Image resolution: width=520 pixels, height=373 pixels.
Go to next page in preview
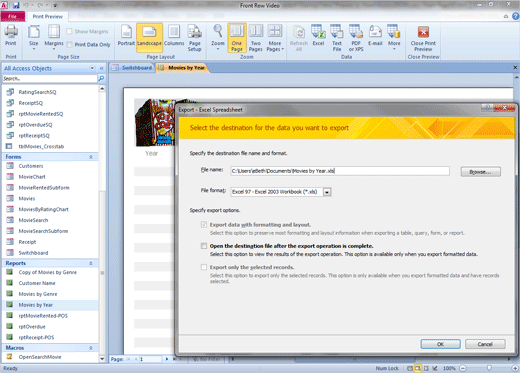coord(167,359)
